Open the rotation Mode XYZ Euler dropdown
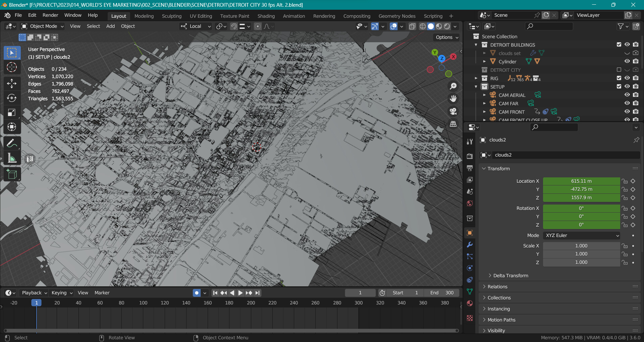The image size is (644, 342). [x=581, y=235]
